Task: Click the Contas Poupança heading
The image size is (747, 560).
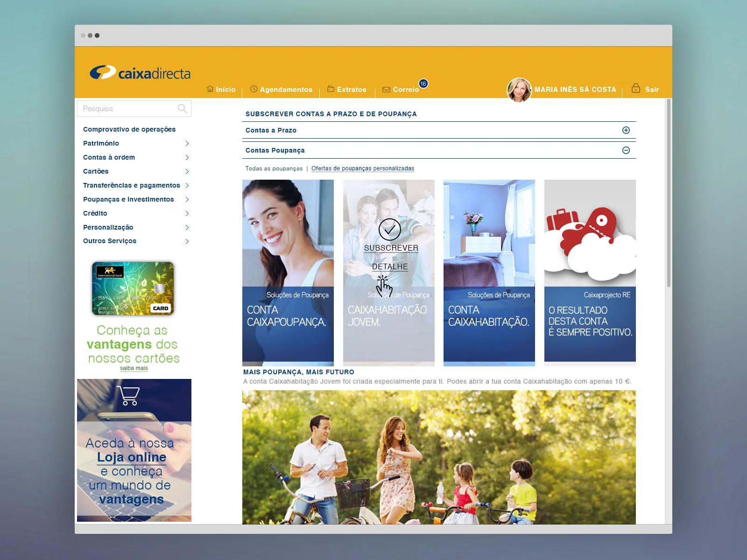Action: coord(275,150)
